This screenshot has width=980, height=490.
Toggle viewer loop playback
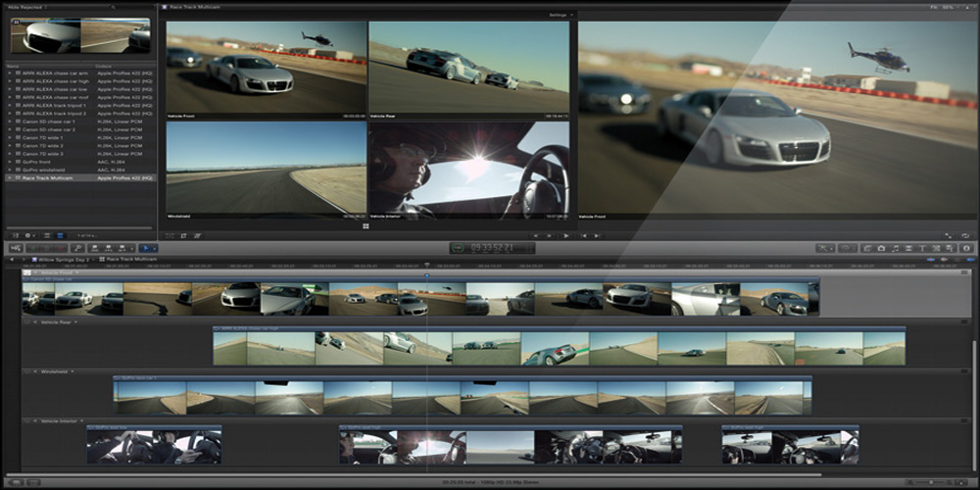(x=964, y=235)
